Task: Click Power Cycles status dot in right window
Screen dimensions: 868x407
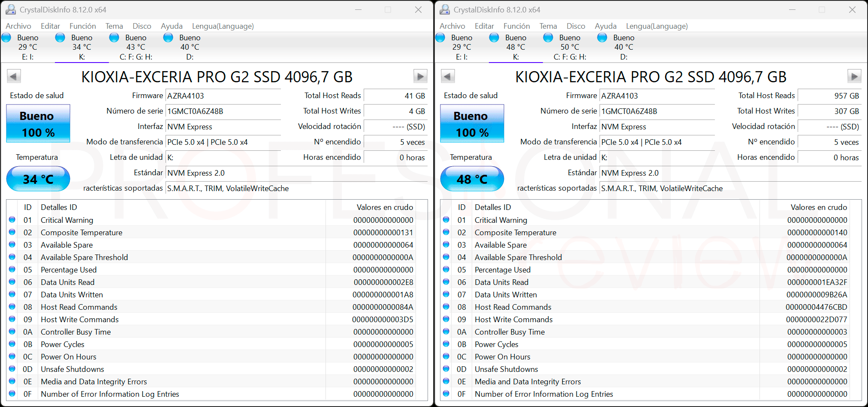Action: (446, 344)
